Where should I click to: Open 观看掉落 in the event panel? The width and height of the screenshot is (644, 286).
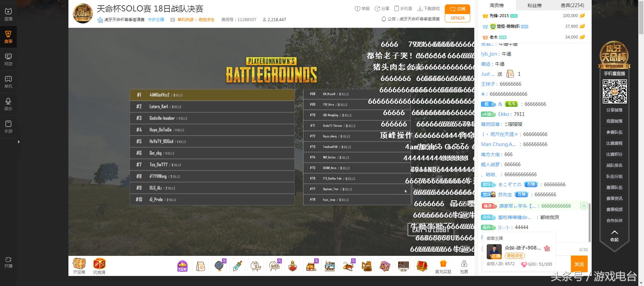click(614, 121)
